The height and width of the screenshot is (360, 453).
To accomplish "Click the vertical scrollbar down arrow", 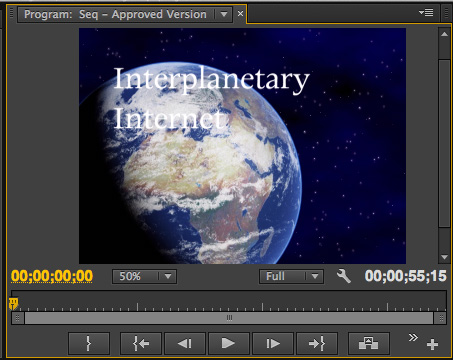I will [444, 257].
